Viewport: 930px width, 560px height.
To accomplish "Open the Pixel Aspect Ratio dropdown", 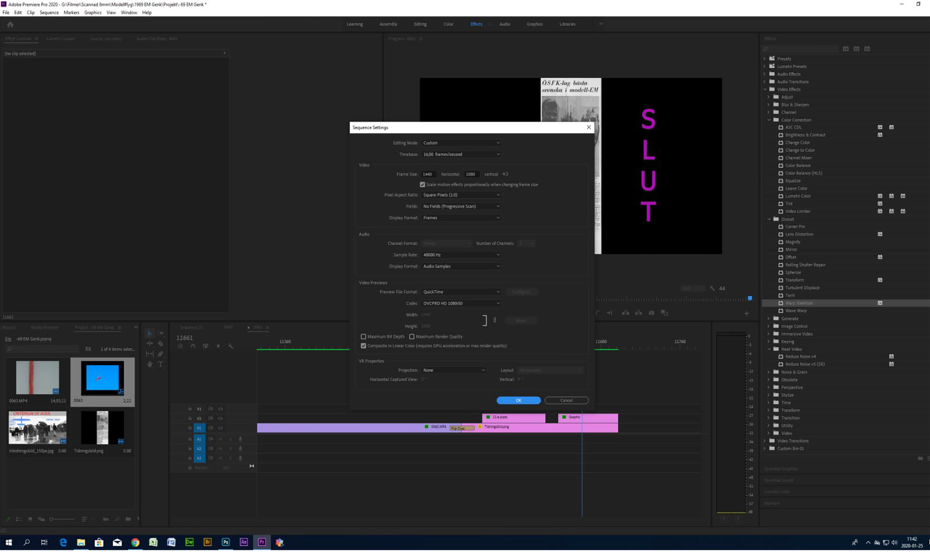I will (x=461, y=194).
